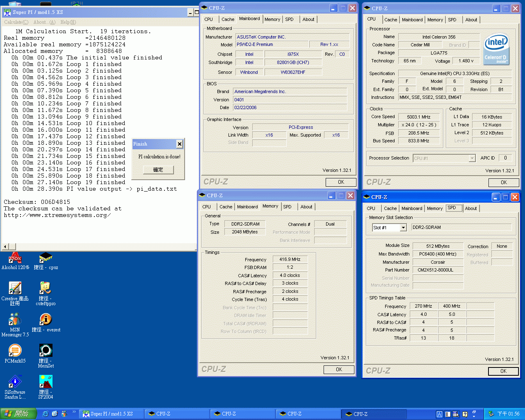Select the CPU tab in the Memory Slot window

click(371, 208)
